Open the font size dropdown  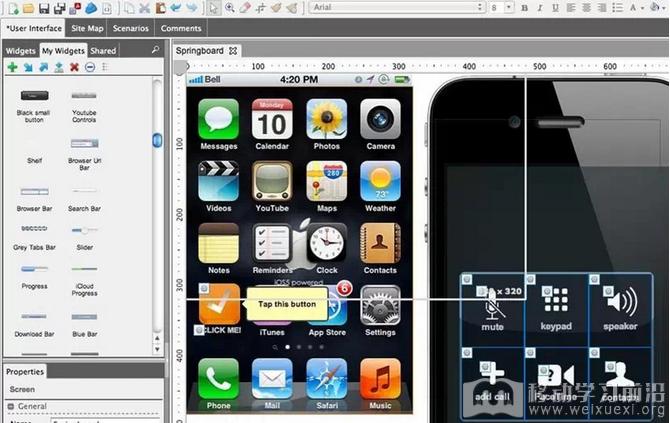click(x=508, y=7)
